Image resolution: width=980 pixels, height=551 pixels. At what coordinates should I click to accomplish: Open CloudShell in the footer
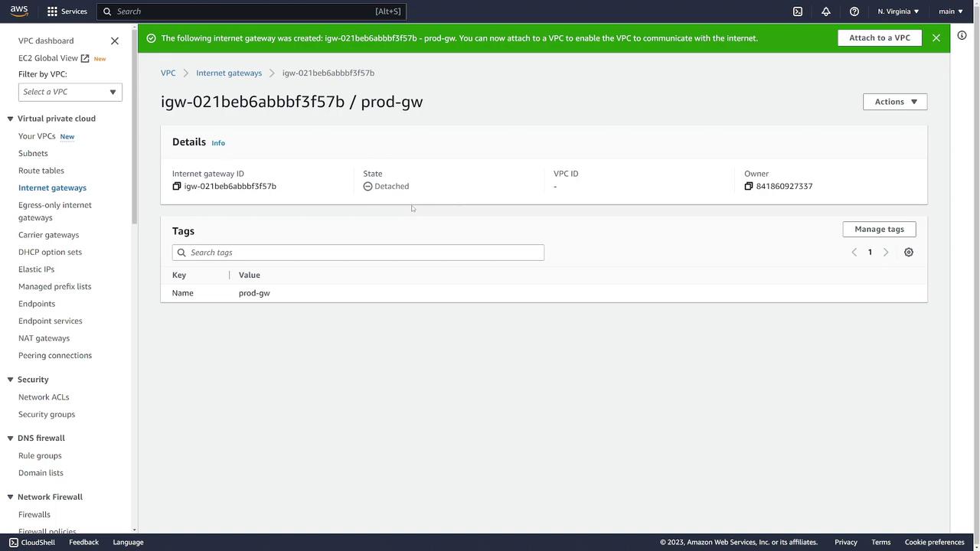(x=32, y=542)
